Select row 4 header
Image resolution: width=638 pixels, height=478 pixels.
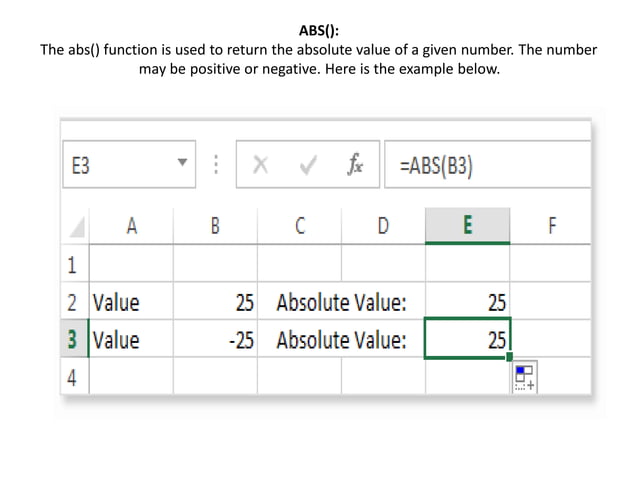tap(73, 376)
